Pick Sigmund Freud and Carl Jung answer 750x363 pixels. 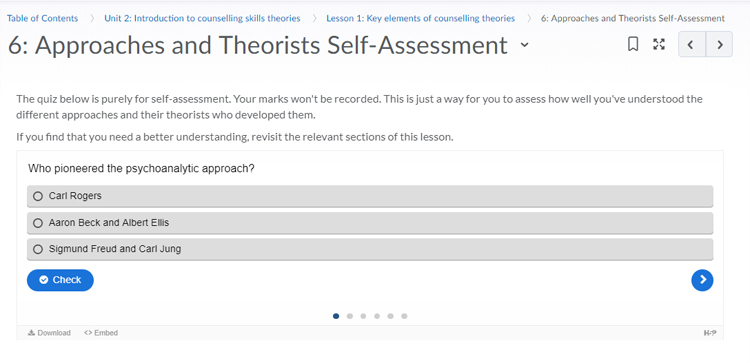pos(370,249)
